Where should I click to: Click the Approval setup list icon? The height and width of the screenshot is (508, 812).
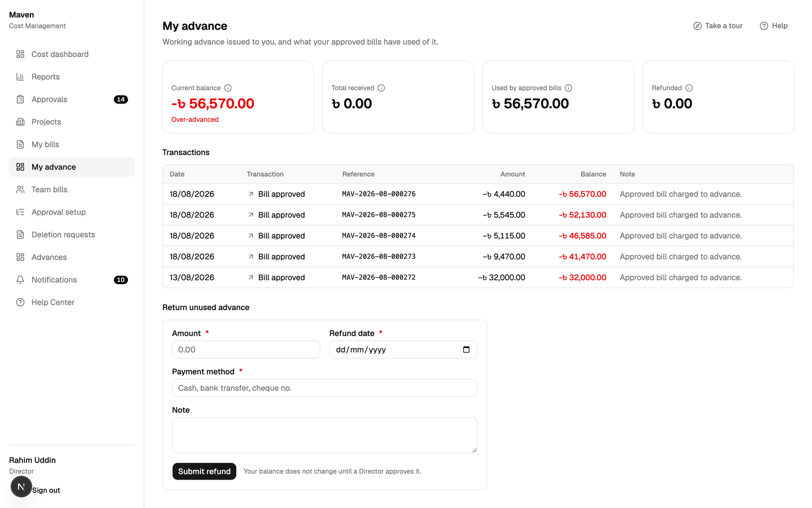(x=20, y=212)
